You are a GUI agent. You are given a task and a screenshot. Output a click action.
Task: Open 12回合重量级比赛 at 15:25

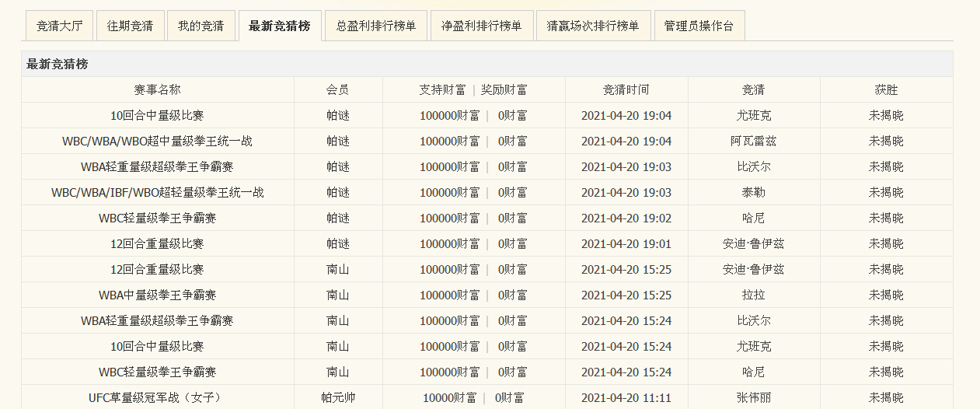click(x=157, y=269)
